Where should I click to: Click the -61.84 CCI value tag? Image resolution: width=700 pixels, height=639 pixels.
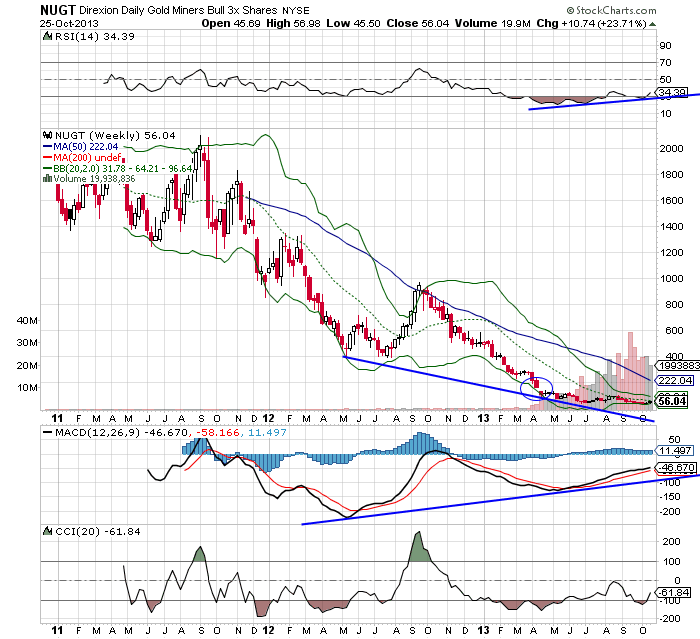[673, 593]
